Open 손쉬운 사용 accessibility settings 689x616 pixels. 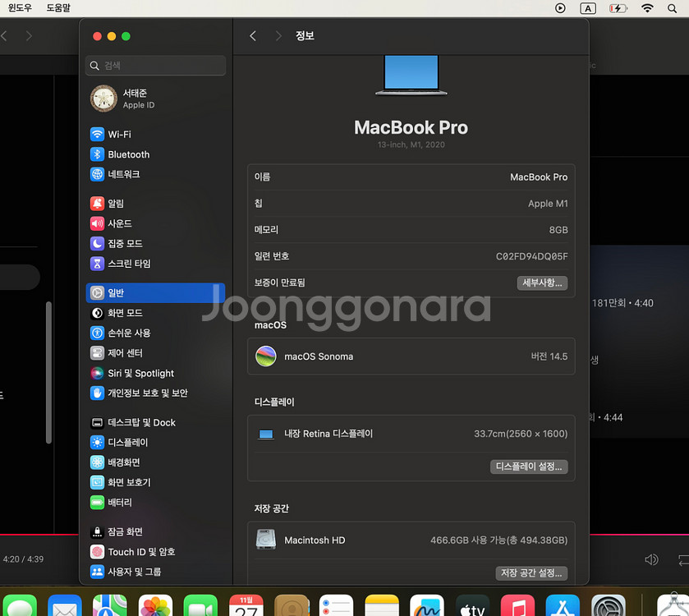(x=155, y=333)
